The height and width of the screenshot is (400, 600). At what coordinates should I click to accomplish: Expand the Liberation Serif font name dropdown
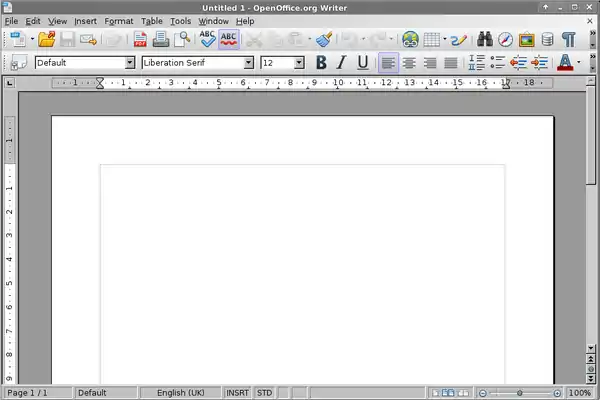[x=248, y=63]
